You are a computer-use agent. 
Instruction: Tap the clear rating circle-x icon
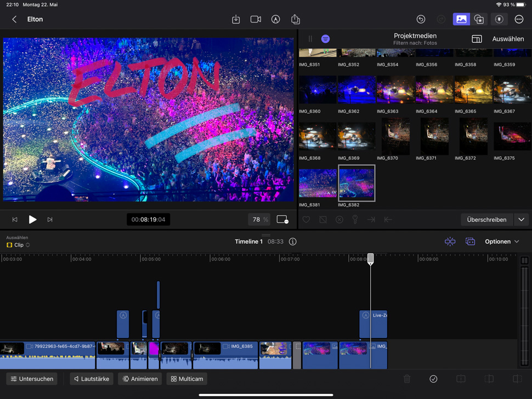tap(339, 220)
